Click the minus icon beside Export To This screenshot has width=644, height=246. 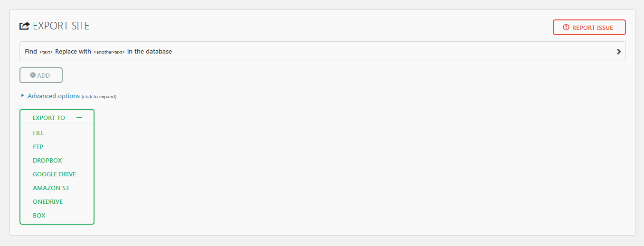click(x=79, y=118)
